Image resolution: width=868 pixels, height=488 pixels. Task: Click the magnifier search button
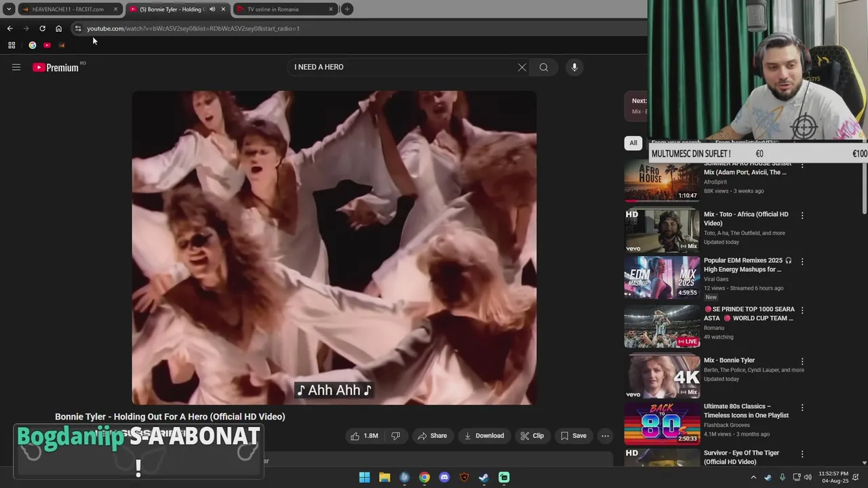544,67
